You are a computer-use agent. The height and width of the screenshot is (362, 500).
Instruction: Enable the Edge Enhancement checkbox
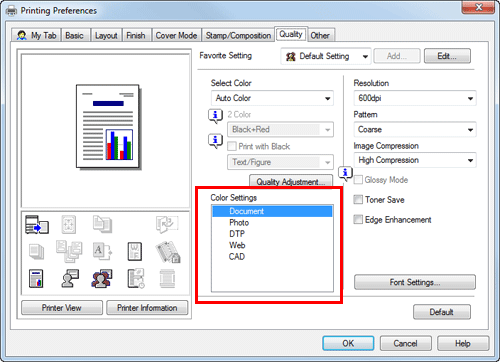pyautogui.click(x=358, y=220)
